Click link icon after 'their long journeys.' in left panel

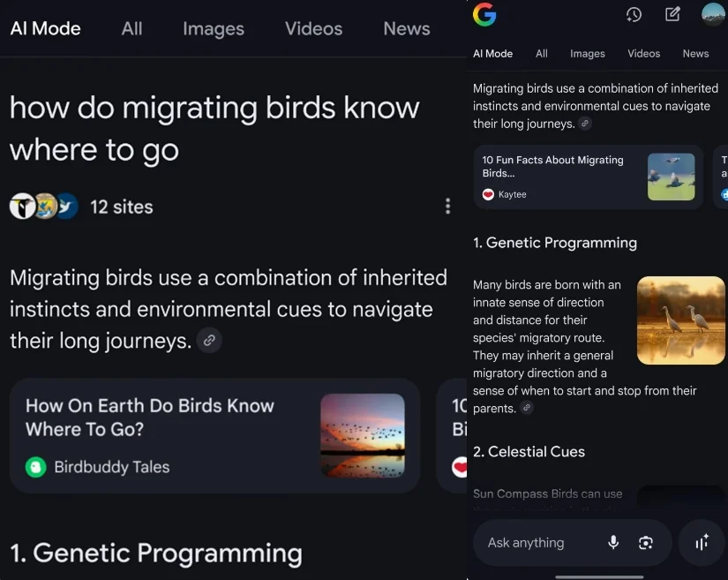click(x=209, y=341)
